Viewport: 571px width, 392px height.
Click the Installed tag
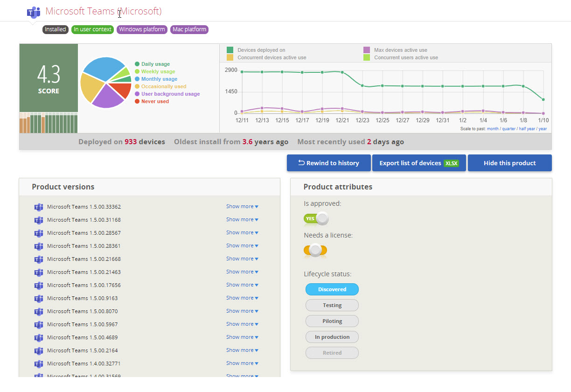click(56, 29)
